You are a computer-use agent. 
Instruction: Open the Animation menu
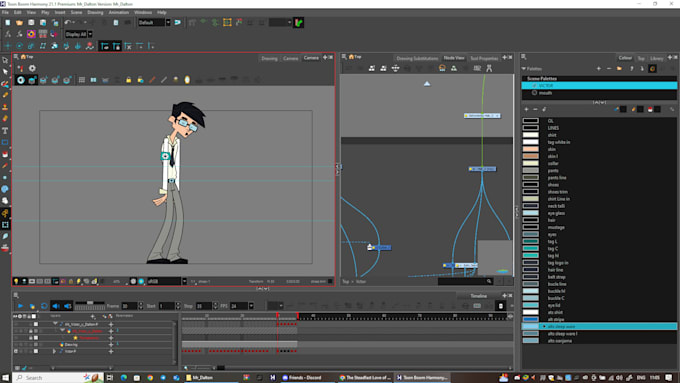(118, 12)
